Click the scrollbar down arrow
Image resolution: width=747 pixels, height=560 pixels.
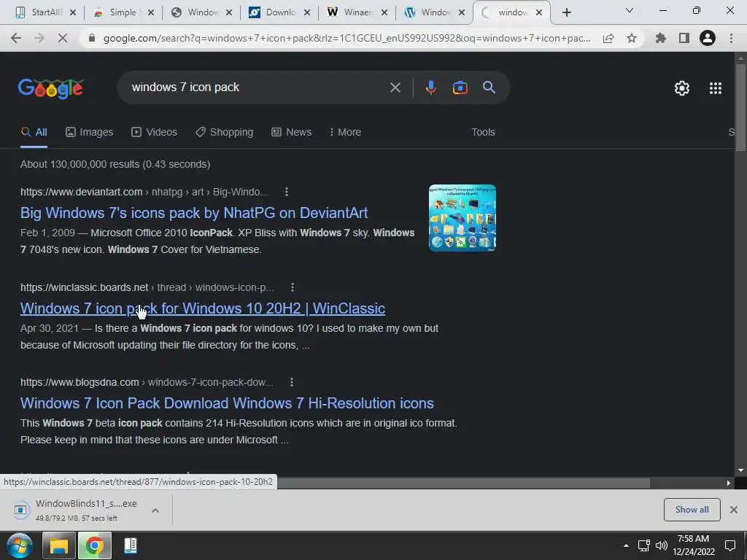(741, 470)
